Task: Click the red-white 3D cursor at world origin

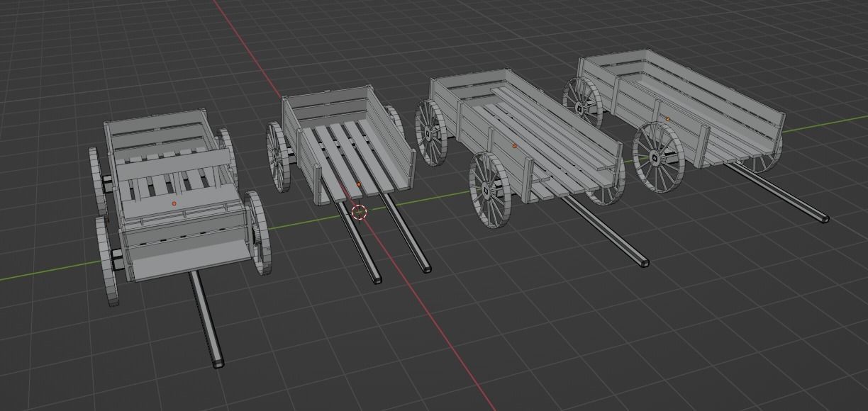Action: click(359, 212)
